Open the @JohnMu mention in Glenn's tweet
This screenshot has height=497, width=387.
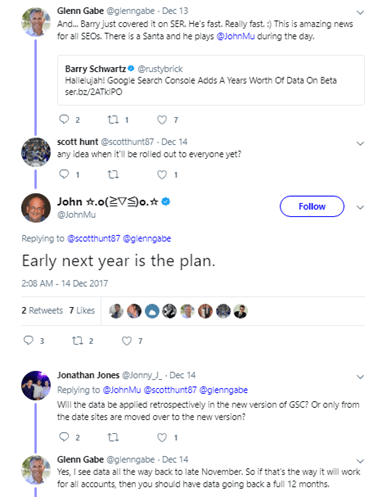coord(236,36)
